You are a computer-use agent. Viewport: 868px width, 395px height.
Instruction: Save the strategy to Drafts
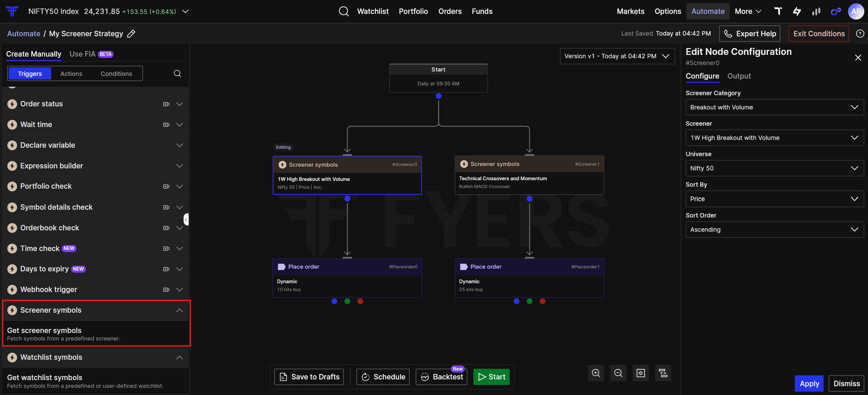[309, 377]
